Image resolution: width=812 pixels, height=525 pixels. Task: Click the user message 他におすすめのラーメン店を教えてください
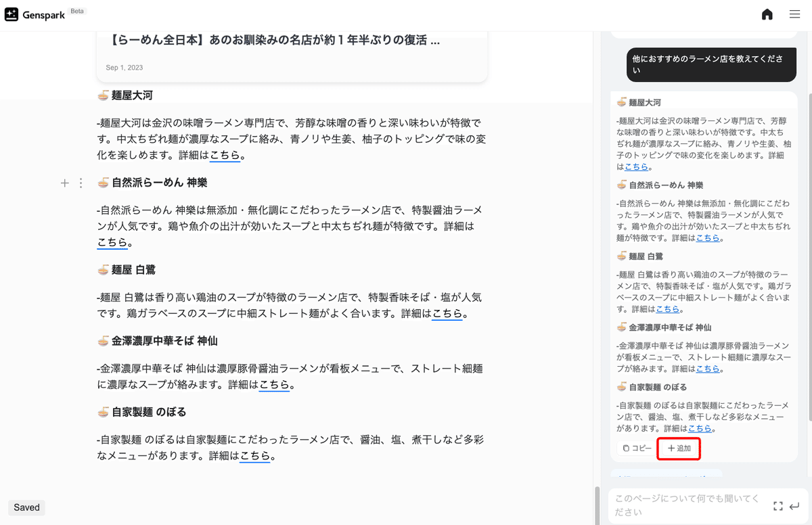(712, 64)
